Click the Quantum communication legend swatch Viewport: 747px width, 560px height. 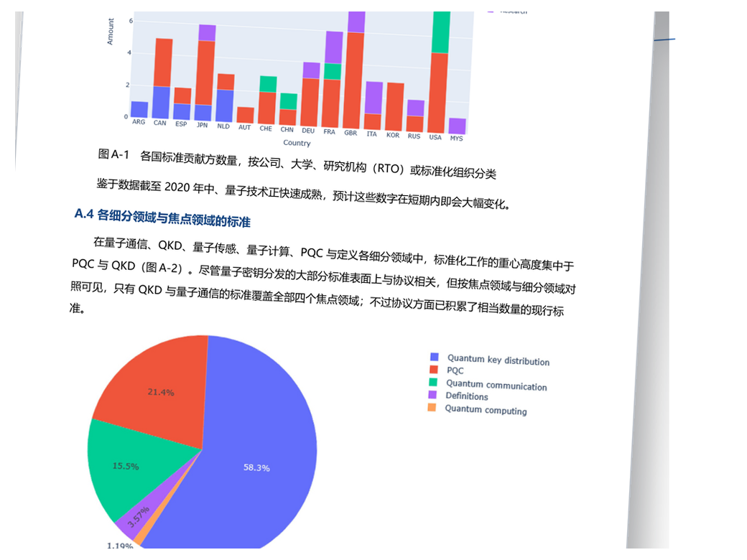[433, 382]
